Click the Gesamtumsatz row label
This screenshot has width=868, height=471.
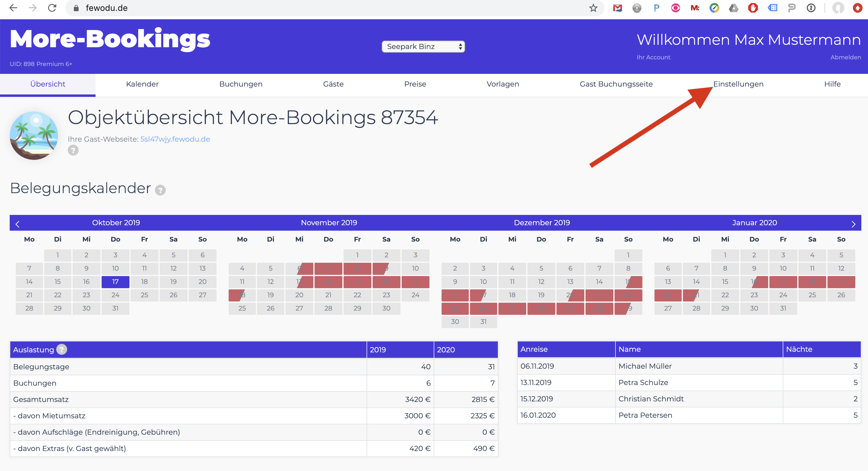41,399
